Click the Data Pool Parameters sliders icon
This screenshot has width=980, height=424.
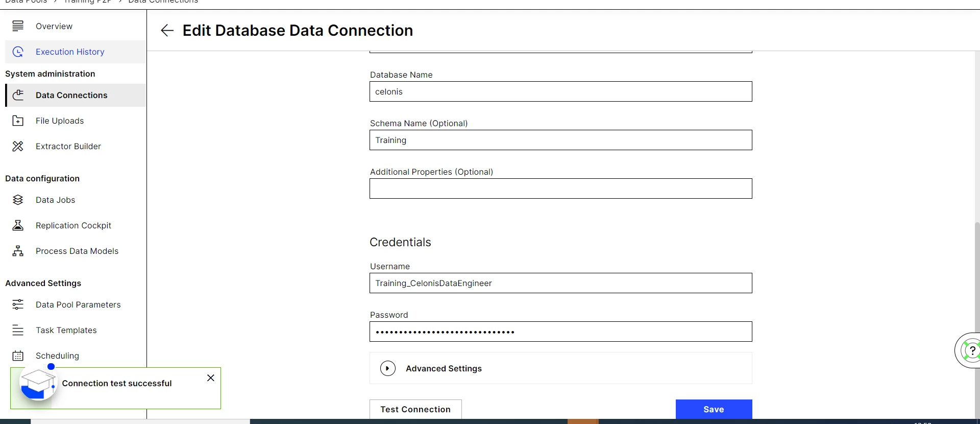18,304
